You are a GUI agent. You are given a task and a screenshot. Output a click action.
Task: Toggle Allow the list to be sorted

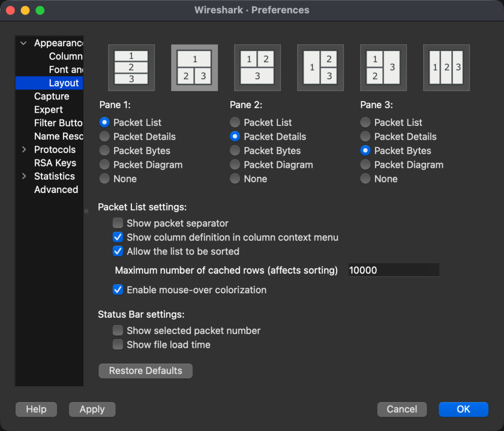118,251
